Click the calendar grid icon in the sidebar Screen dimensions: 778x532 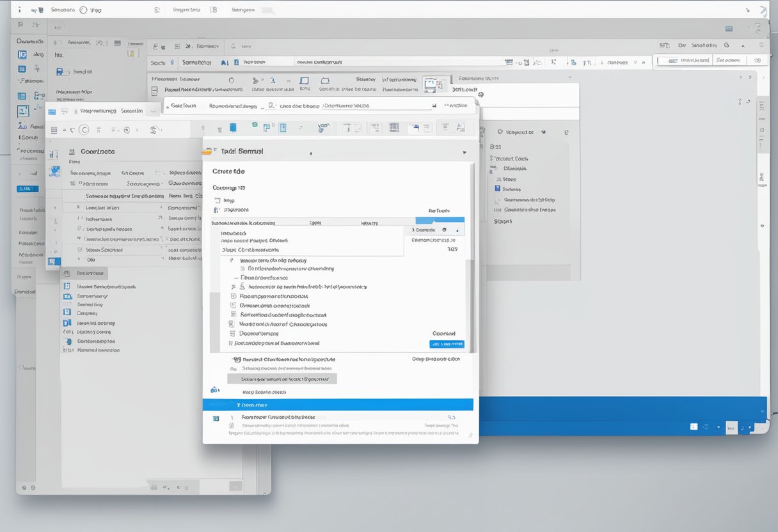coord(22,94)
